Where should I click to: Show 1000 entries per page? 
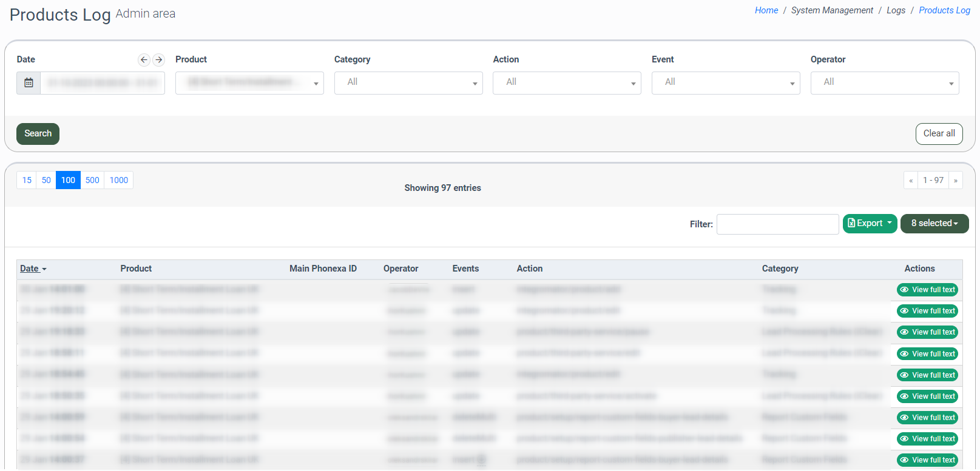pos(119,181)
